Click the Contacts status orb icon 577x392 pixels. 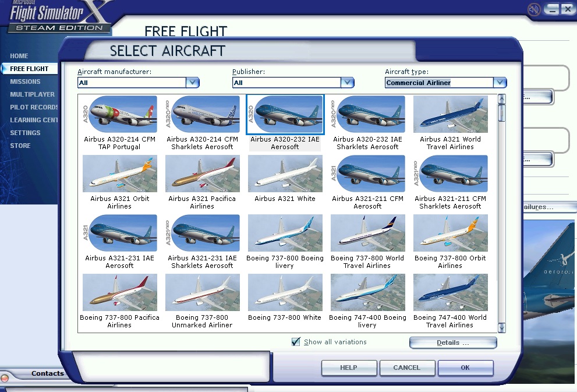click(x=5, y=378)
